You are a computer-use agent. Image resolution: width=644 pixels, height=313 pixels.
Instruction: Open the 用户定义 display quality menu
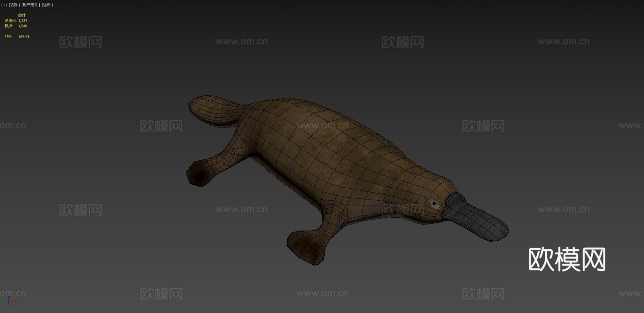(31, 5)
